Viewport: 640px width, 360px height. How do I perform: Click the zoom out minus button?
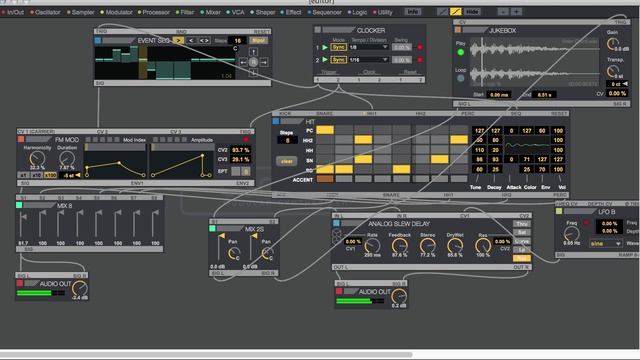[x=502, y=11]
